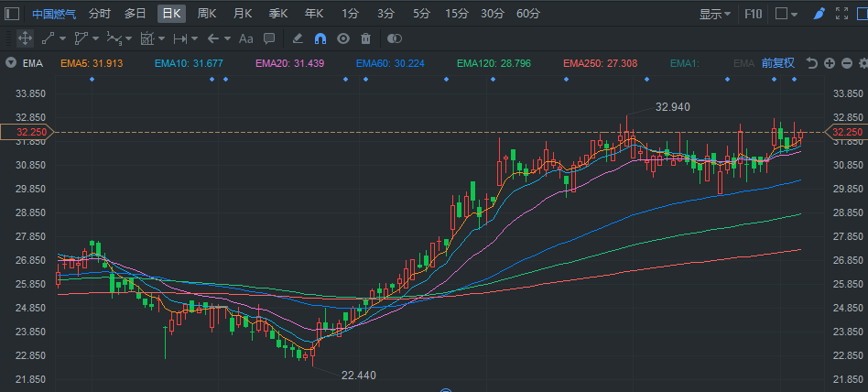Expand the line tool dropdown arrow
The image size is (868, 392).
62,38
